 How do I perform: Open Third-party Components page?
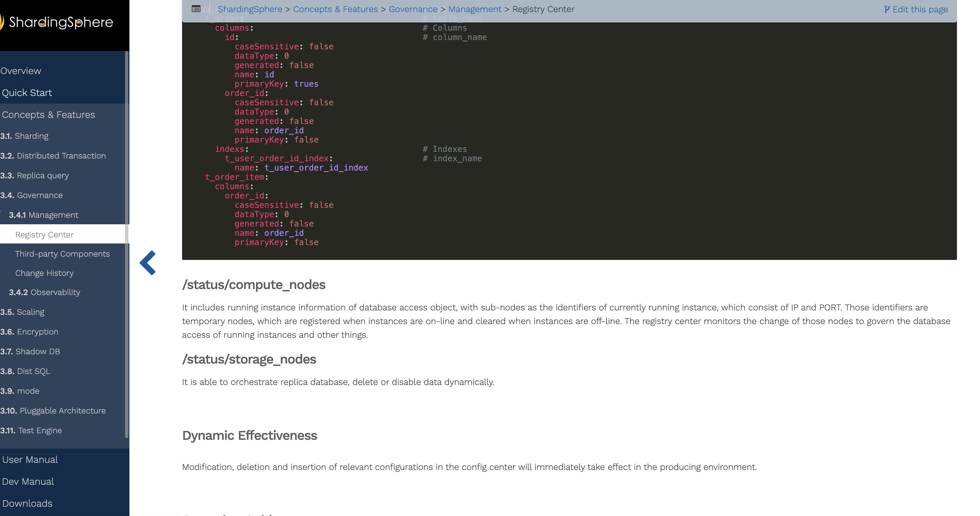pos(63,254)
